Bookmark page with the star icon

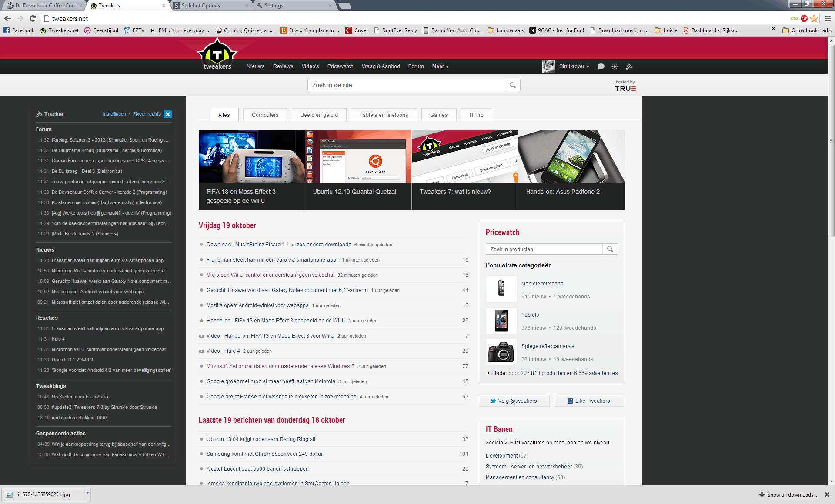coord(814,18)
